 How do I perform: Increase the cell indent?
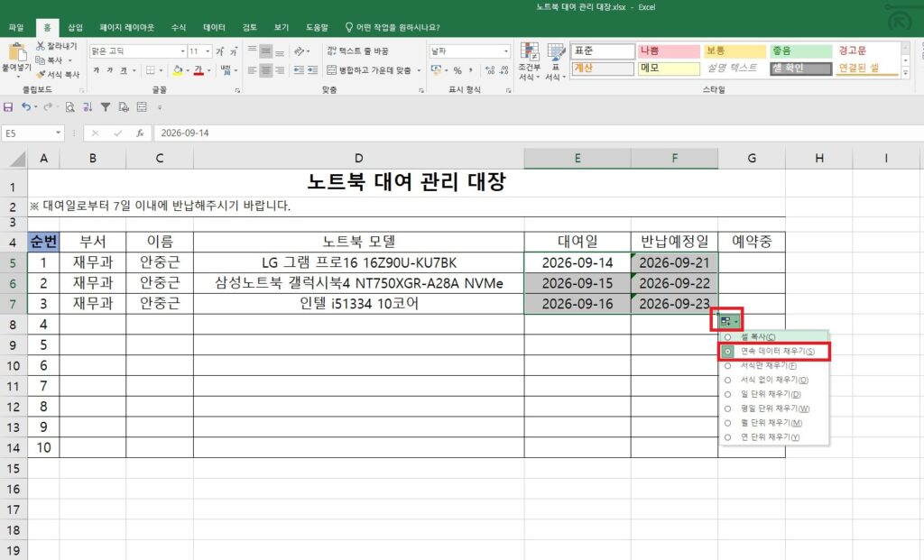point(313,70)
